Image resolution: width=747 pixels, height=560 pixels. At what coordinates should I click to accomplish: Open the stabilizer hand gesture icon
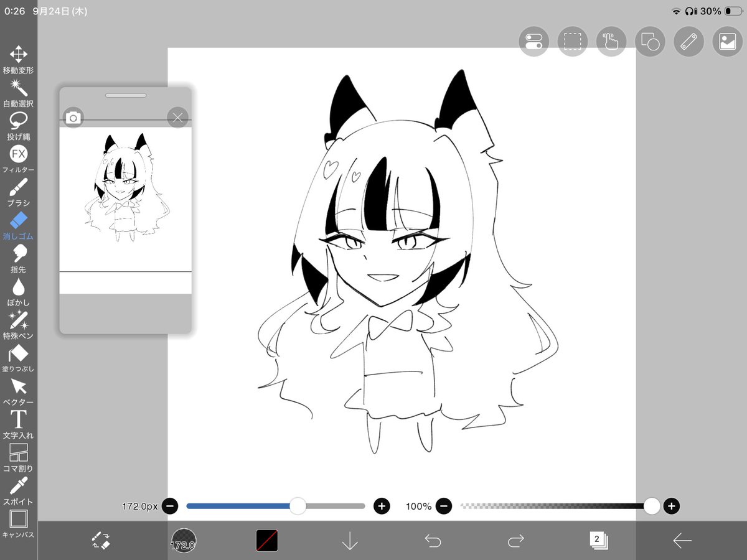click(x=611, y=42)
